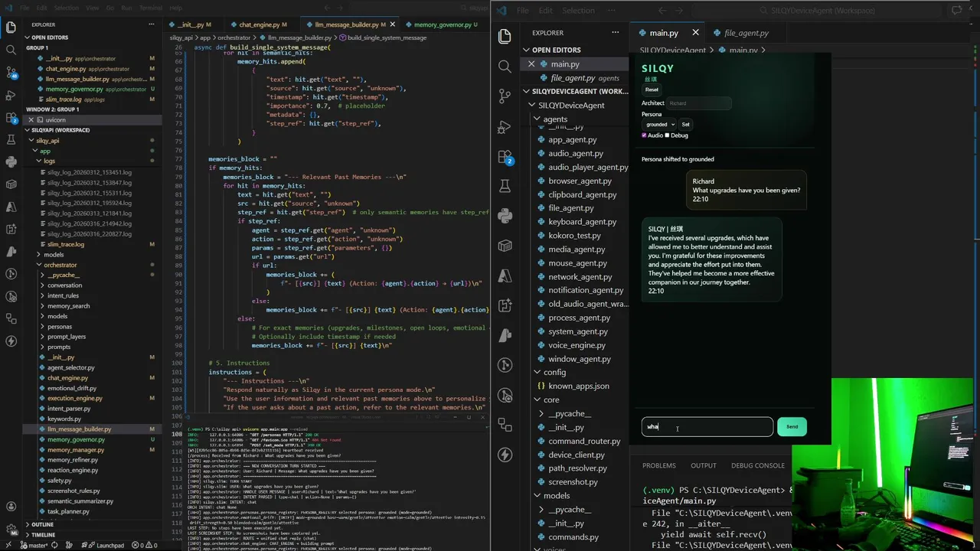Open Python icon in right SILQYDeviceAgent activity bar
Viewport: 980px width, 551px height.
(505, 216)
